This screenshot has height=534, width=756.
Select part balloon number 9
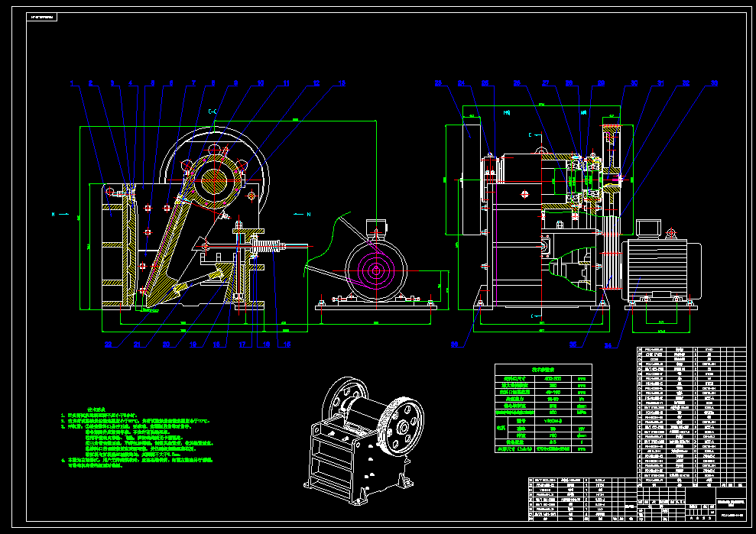coord(235,83)
